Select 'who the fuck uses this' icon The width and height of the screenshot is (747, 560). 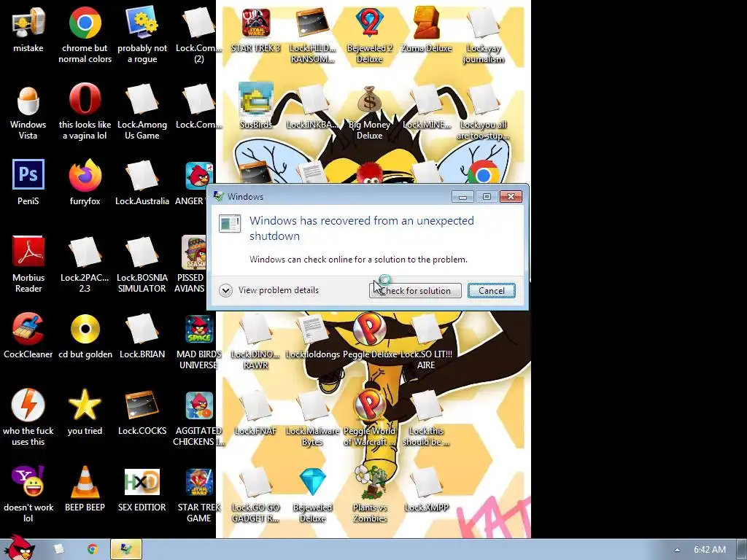coord(28,405)
